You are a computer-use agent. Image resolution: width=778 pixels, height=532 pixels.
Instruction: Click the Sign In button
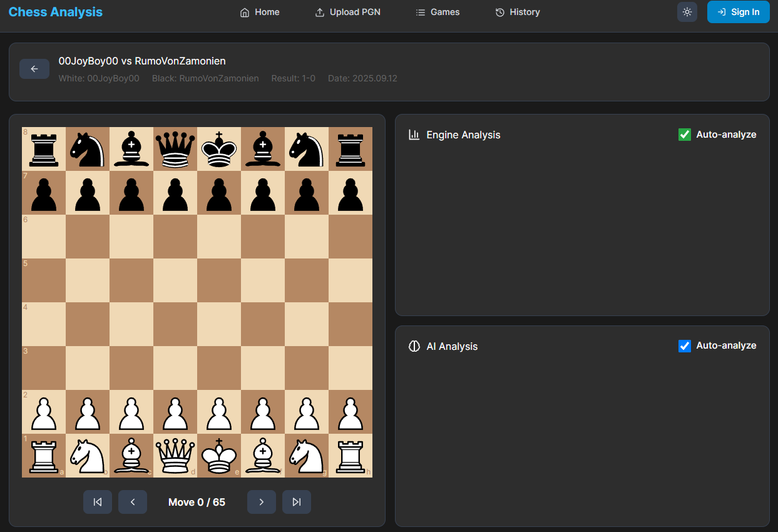739,12
